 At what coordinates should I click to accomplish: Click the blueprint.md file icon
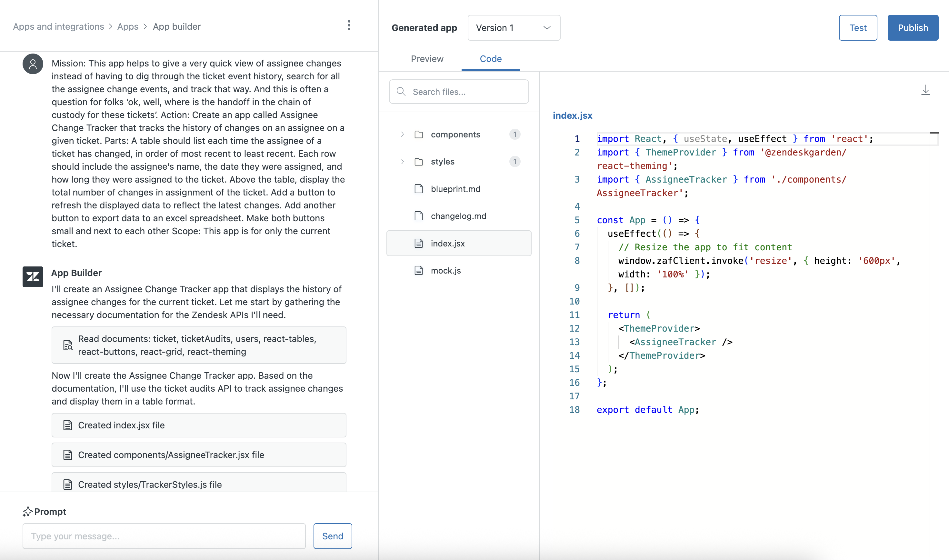click(x=418, y=189)
